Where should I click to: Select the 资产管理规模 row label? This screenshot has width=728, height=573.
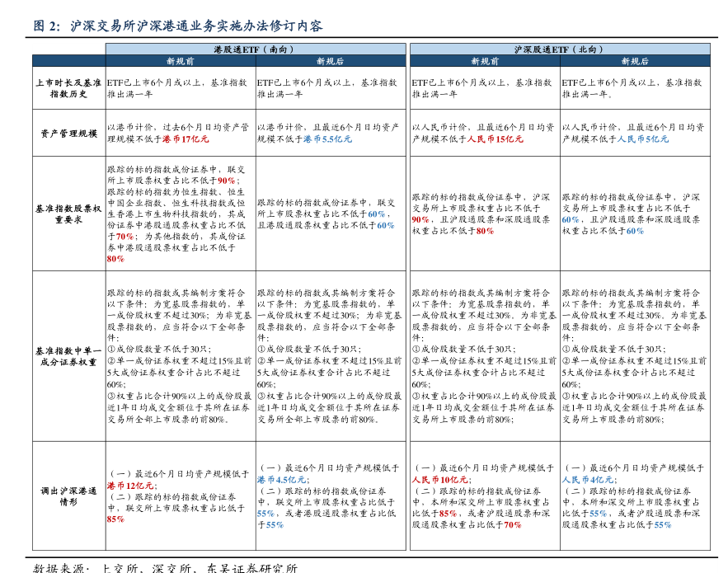point(68,133)
